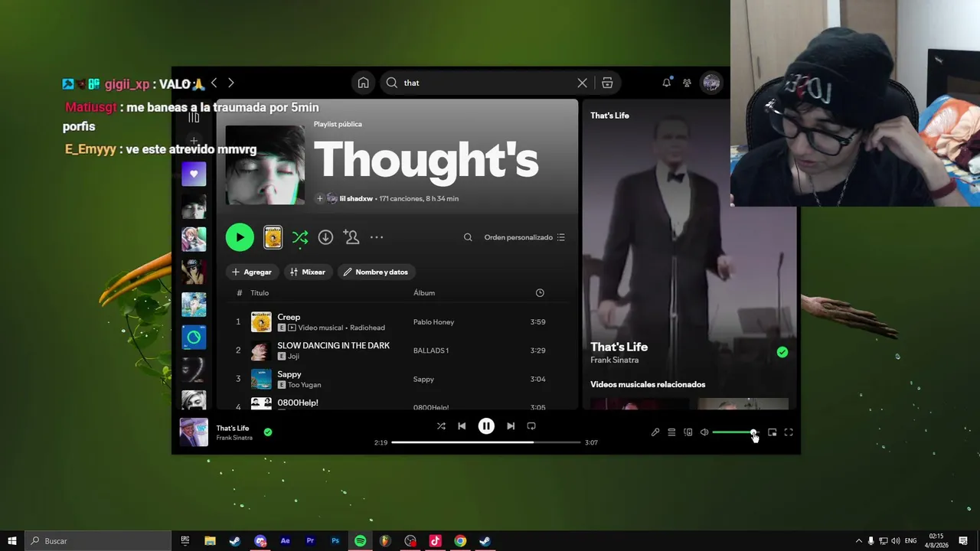Screen dimensions: 980x551
Task: Toggle repeat in the player bar
Action: 531,426
